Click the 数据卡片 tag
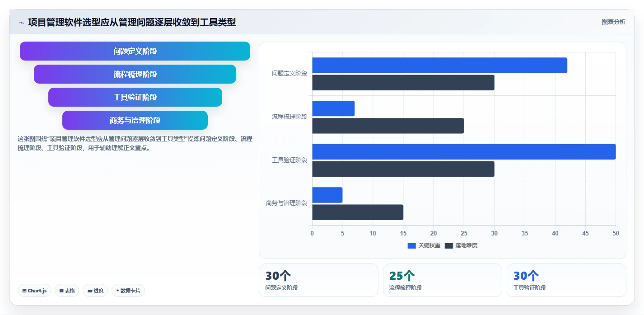This screenshot has width=644, height=315. (128, 291)
